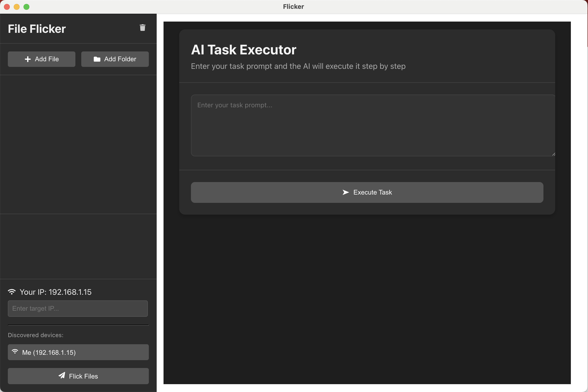Click the trash icon beside File Flicker
588x392 pixels.
(x=142, y=28)
